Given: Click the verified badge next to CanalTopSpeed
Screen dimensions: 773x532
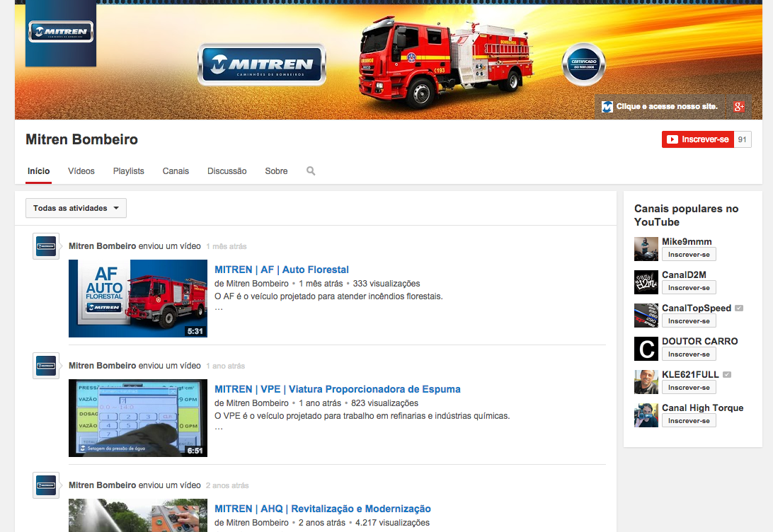Looking at the screenshot, I should point(738,308).
